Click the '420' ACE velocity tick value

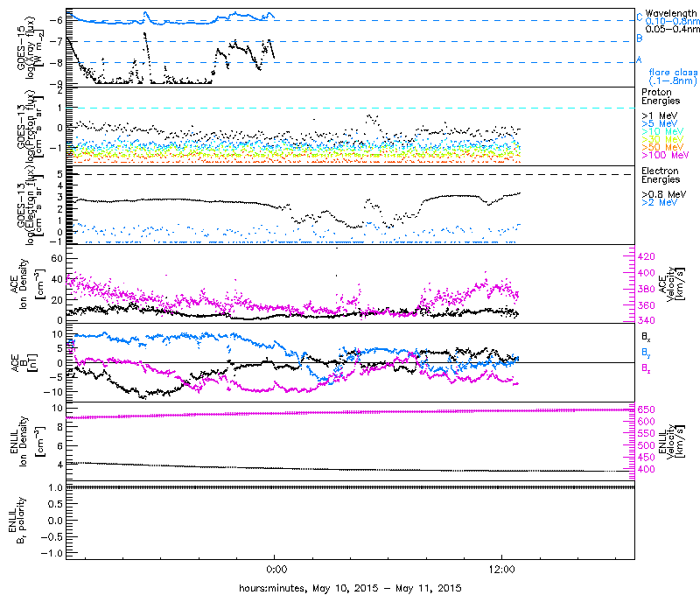647,256
